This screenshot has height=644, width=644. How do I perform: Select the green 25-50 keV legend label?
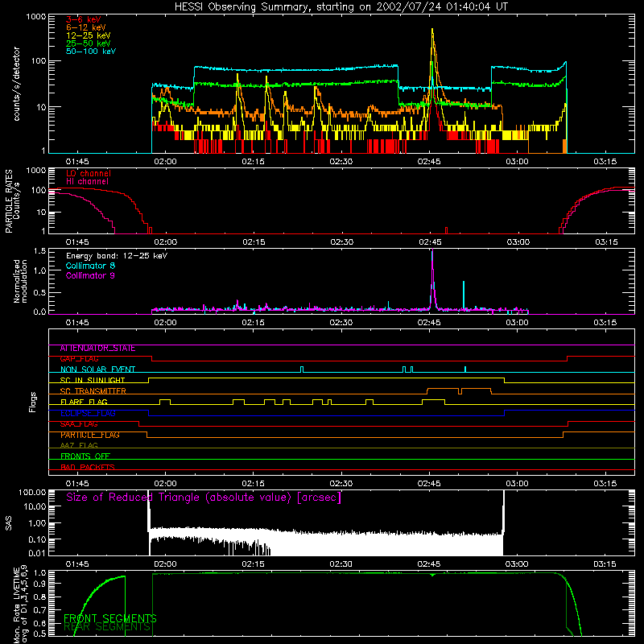click(x=89, y=43)
